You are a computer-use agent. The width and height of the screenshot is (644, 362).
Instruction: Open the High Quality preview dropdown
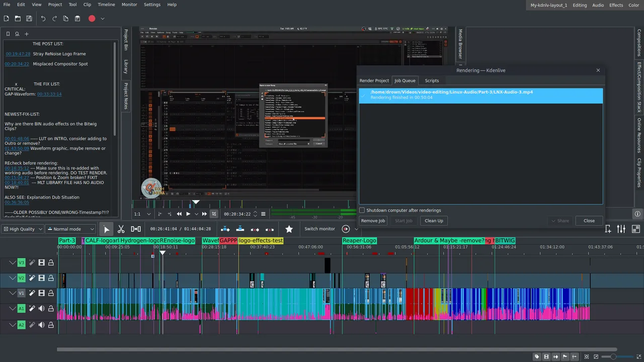(22, 229)
